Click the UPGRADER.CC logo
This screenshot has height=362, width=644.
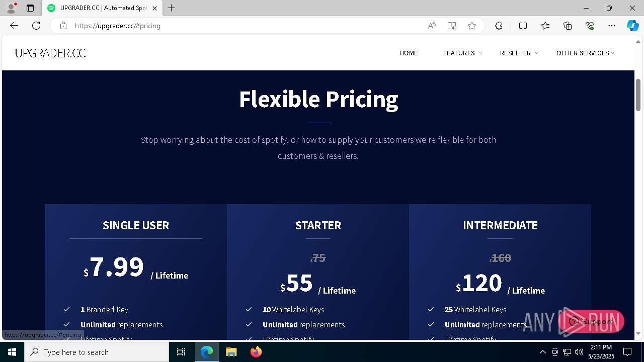coord(50,53)
